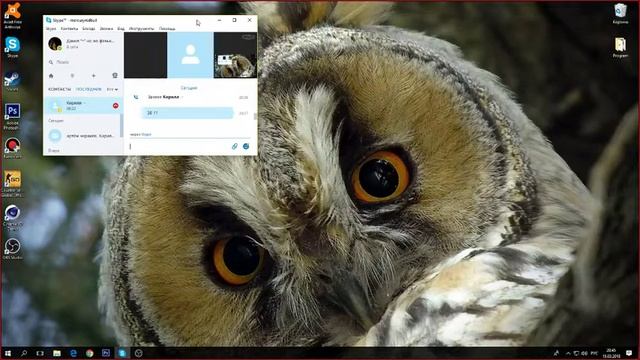This screenshot has width=640, height=360.
Task: End call with red hang-up button
Action: point(116,106)
